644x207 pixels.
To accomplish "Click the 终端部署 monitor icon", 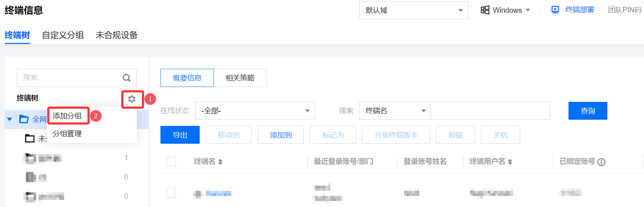I will coord(555,10).
